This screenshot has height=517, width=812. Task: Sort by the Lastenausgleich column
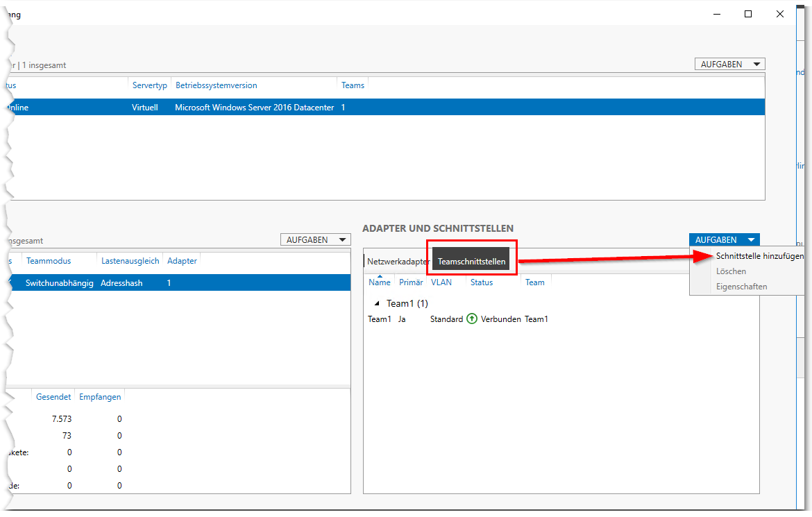(130, 261)
